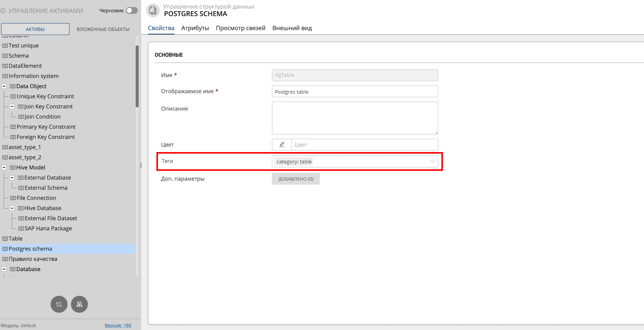Viewport: 644px width, 330px height.
Task: Toggle the Черновик draft switch
Action: pos(132,11)
